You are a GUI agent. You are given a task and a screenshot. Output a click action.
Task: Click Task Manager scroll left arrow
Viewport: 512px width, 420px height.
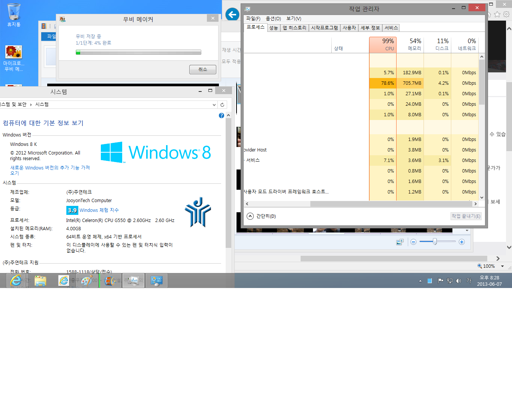click(247, 204)
